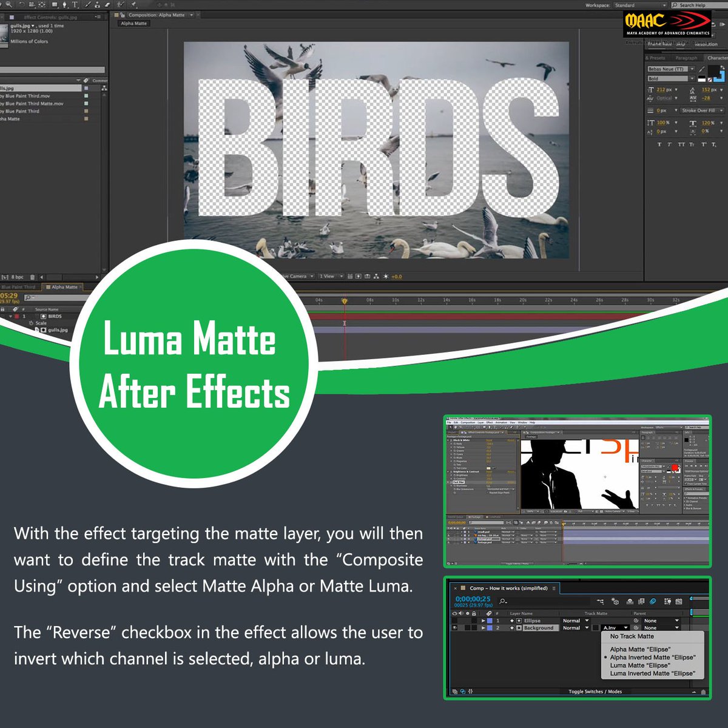Click the Alpha Matte breadcrumb in viewer
Image resolution: width=728 pixels, height=728 pixels.
(x=133, y=23)
